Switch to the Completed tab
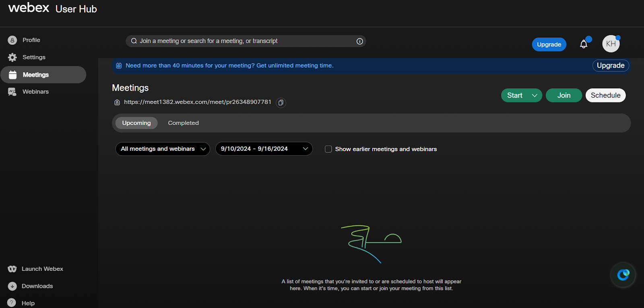The height and width of the screenshot is (308, 644). [184, 123]
